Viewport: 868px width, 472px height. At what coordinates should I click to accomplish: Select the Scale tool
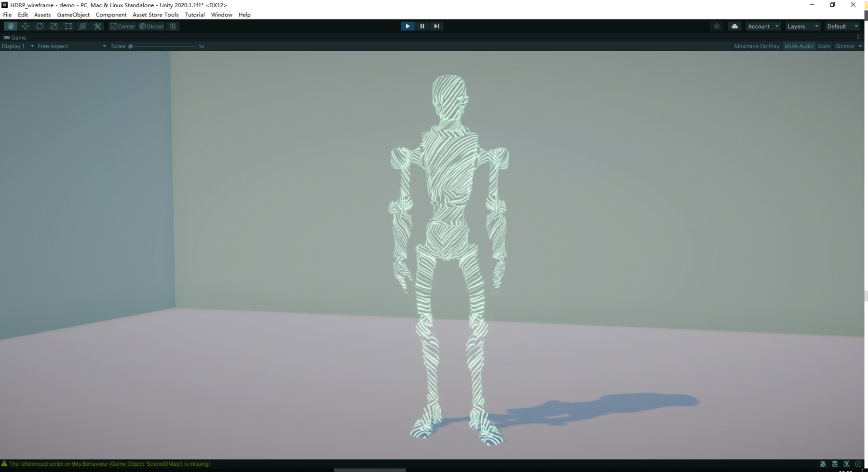(x=54, y=26)
